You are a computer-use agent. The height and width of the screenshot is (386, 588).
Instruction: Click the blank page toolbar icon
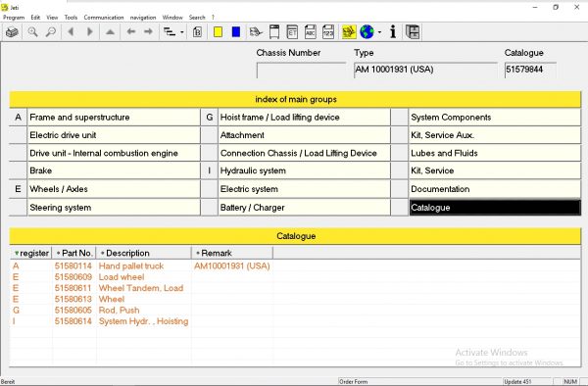click(x=274, y=32)
